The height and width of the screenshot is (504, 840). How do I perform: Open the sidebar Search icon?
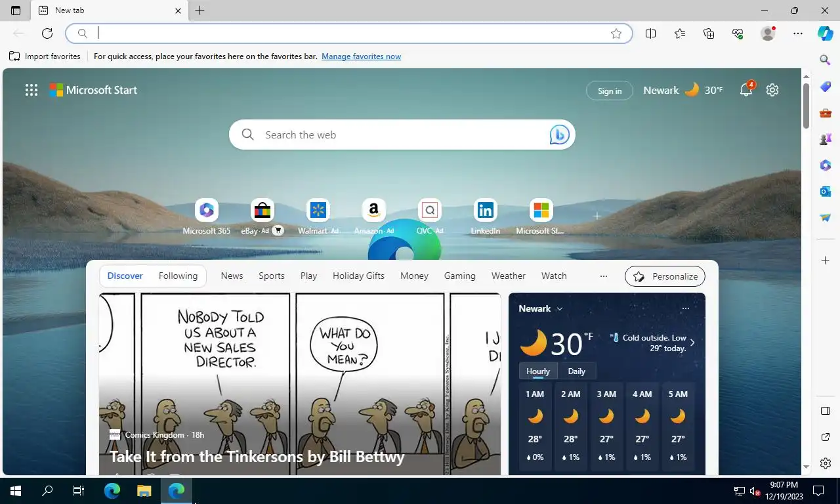826,60
